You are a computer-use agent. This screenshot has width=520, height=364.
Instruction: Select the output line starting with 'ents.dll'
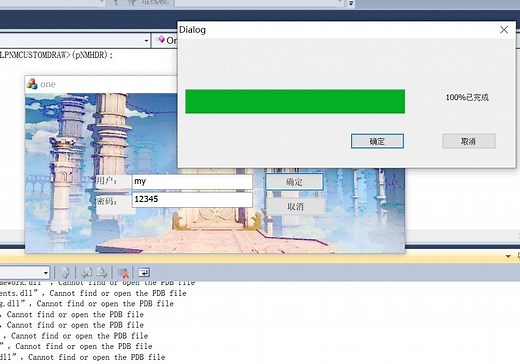pyautogui.click(x=93, y=293)
